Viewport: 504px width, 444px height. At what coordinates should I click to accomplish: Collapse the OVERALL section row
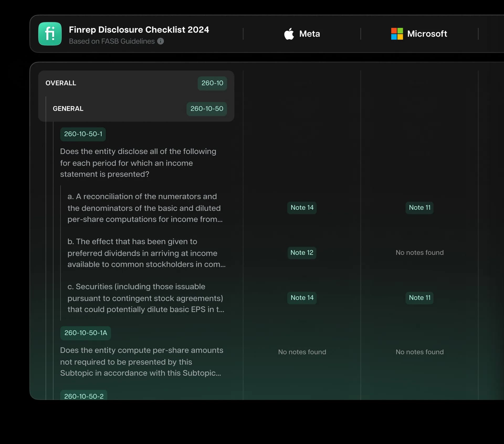point(61,83)
